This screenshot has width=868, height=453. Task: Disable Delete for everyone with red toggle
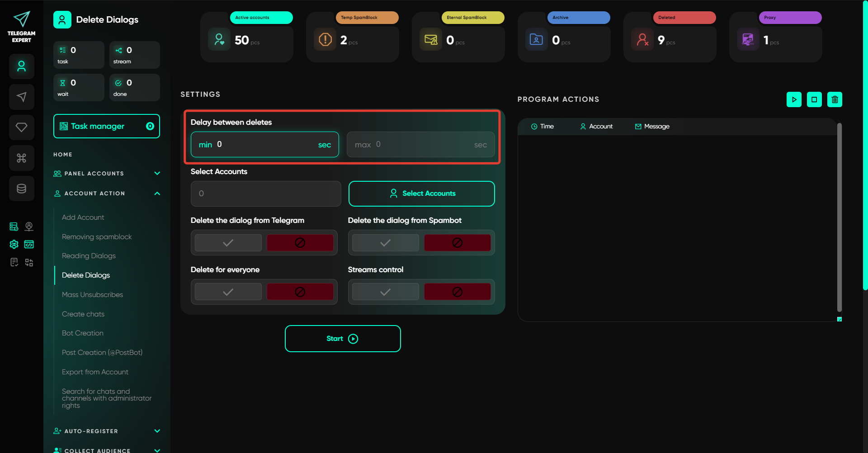300,292
